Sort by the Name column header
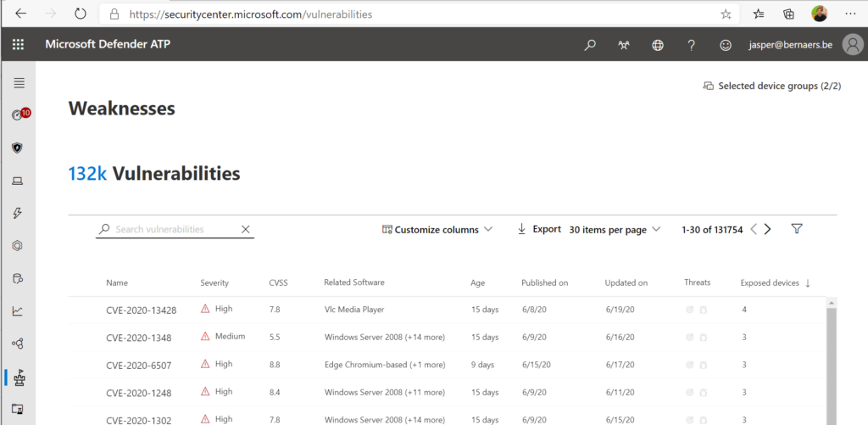Viewport: 868px width, 425px height. (117, 282)
